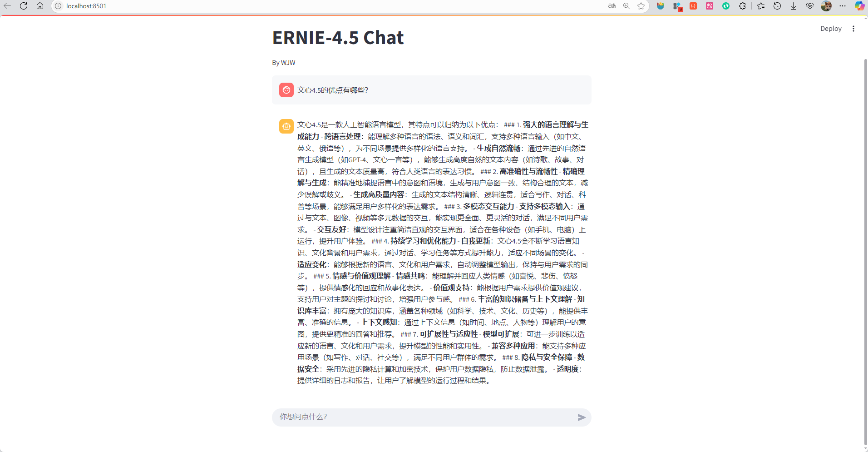Screen dimensions: 868x452
Task: Add page to favorites with star icon
Action: pos(641,6)
